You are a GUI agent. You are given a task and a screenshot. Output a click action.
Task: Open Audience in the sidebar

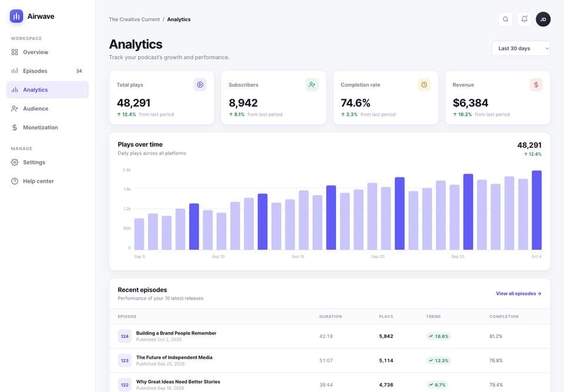pyautogui.click(x=48, y=108)
